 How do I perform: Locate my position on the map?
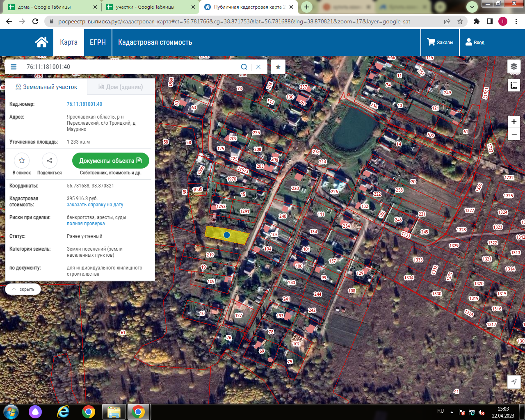(514, 382)
